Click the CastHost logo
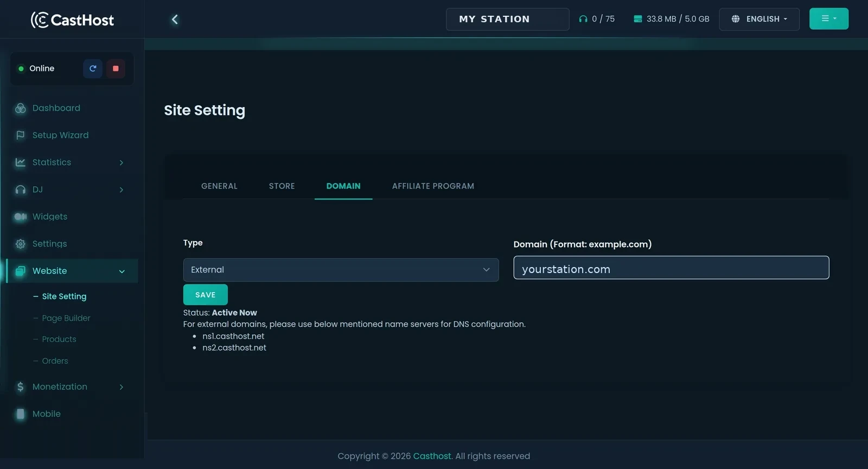Image resolution: width=868 pixels, height=469 pixels. [x=72, y=20]
